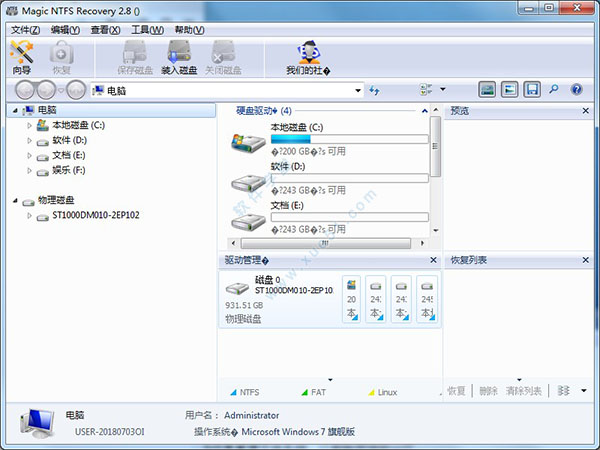Click the E: drive usage bar
Screen dimensions: 600x450
pyautogui.click(x=349, y=217)
